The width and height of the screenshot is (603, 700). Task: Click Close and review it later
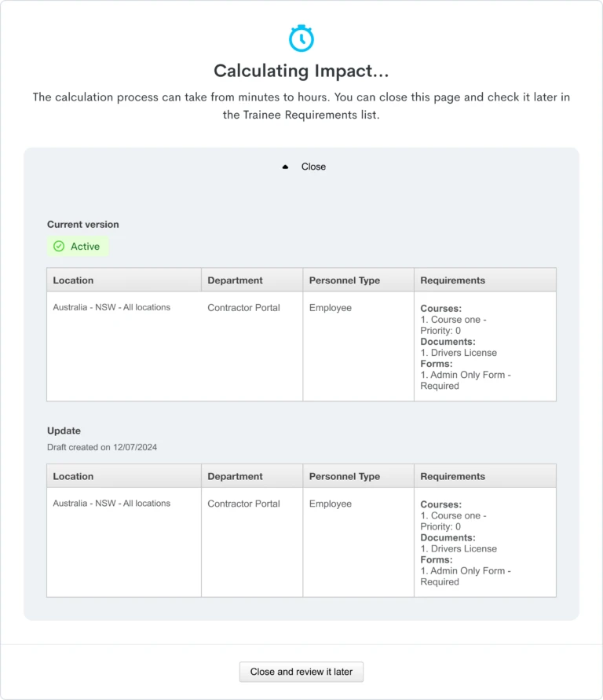click(x=301, y=672)
